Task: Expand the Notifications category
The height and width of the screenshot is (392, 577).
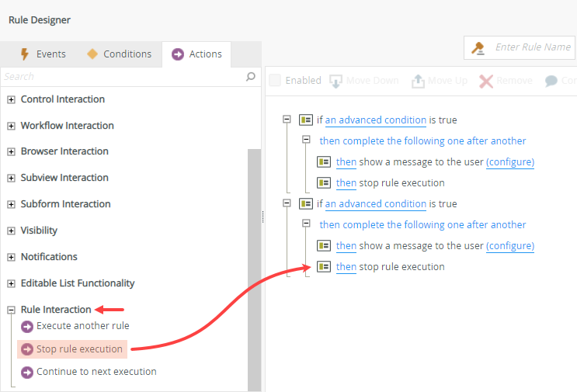Action: [x=11, y=257]
